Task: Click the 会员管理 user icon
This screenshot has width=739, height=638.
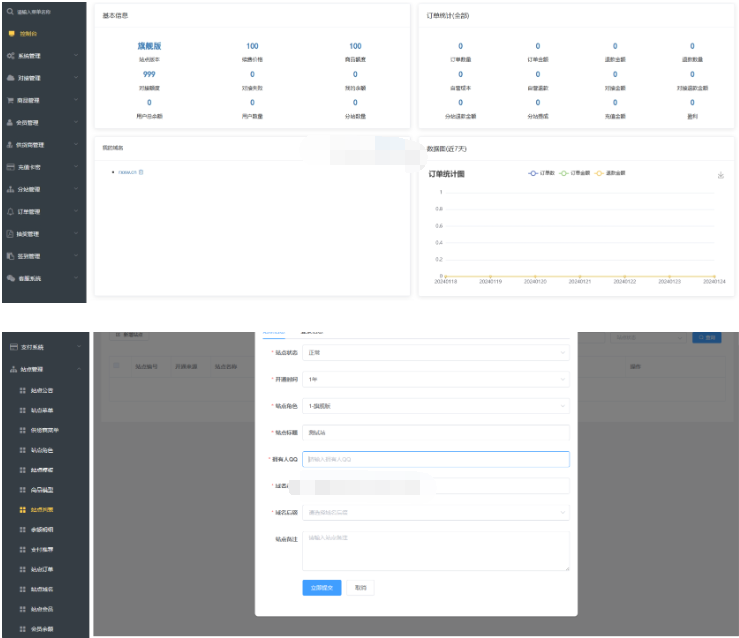Action: click(x=10, y=122)
